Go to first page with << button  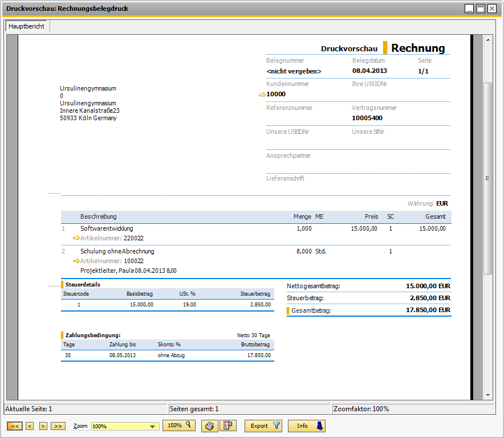[x=15, y=426]
